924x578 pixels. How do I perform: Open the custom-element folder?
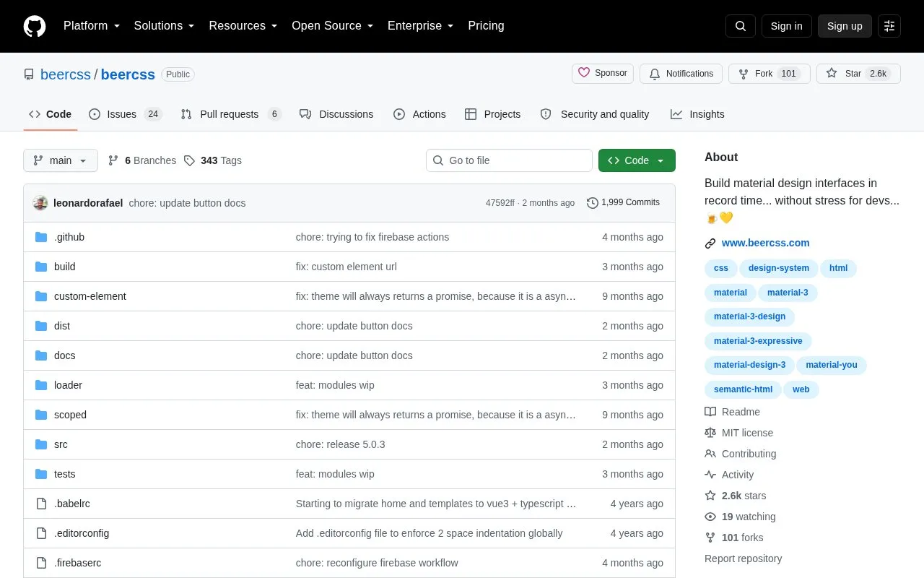click(90, 296)
